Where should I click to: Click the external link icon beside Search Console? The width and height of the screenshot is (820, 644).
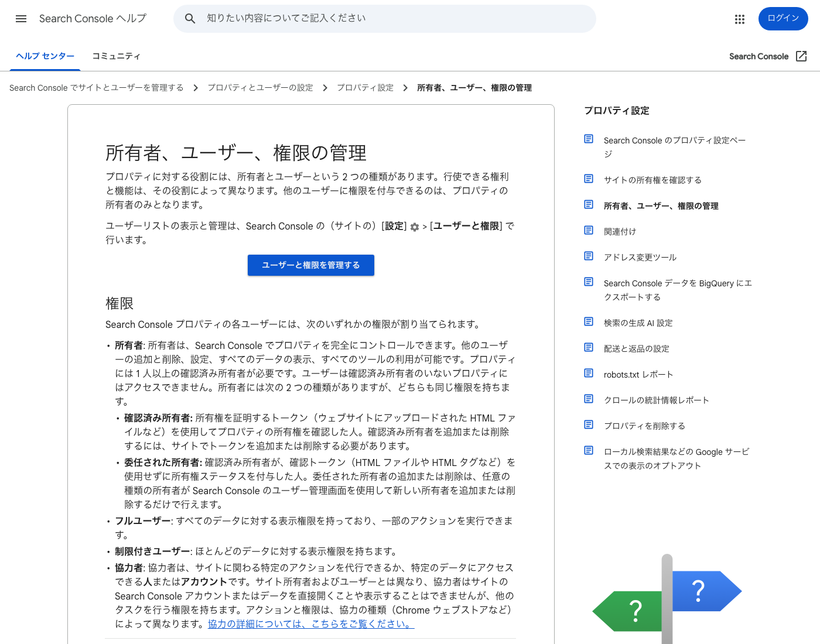point(802,56)
